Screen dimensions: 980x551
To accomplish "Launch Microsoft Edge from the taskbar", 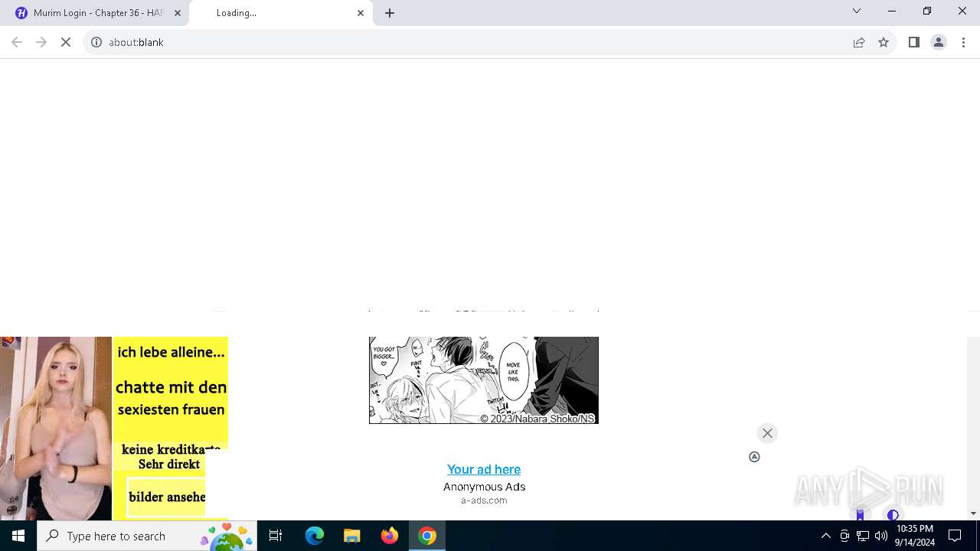I will click(x=315, y=536).
